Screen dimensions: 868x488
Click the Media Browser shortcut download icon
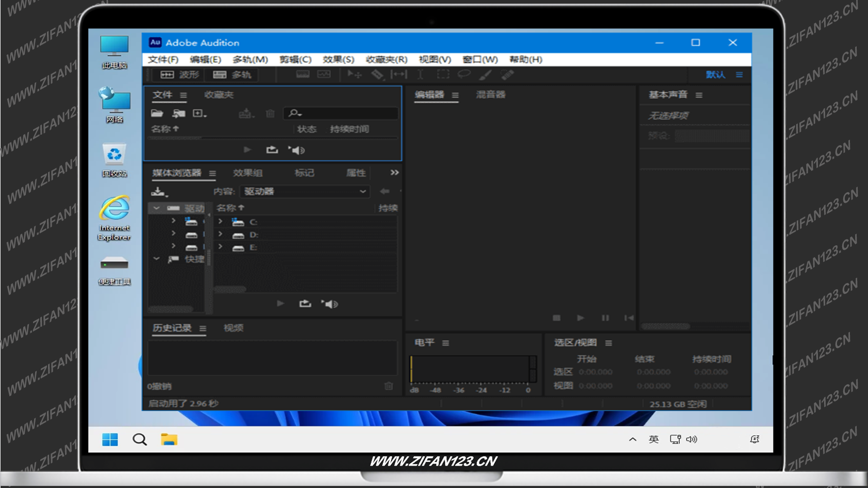pyautogui.click(x=159, y=192)
